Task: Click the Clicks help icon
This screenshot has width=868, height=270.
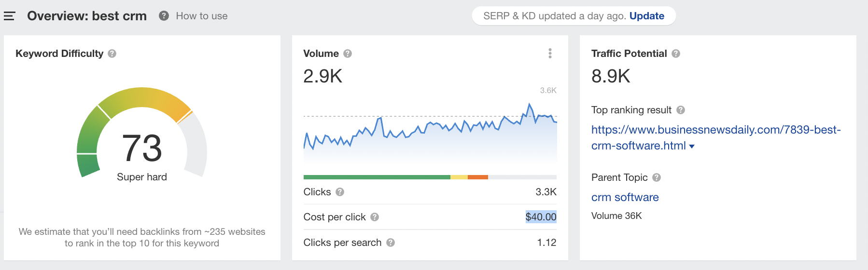Action: 340,192
